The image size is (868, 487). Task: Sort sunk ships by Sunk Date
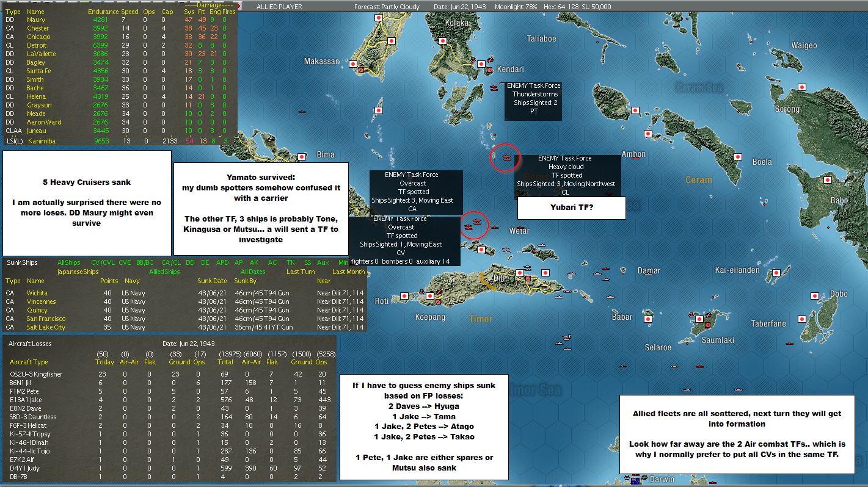(x=212, y=281)
